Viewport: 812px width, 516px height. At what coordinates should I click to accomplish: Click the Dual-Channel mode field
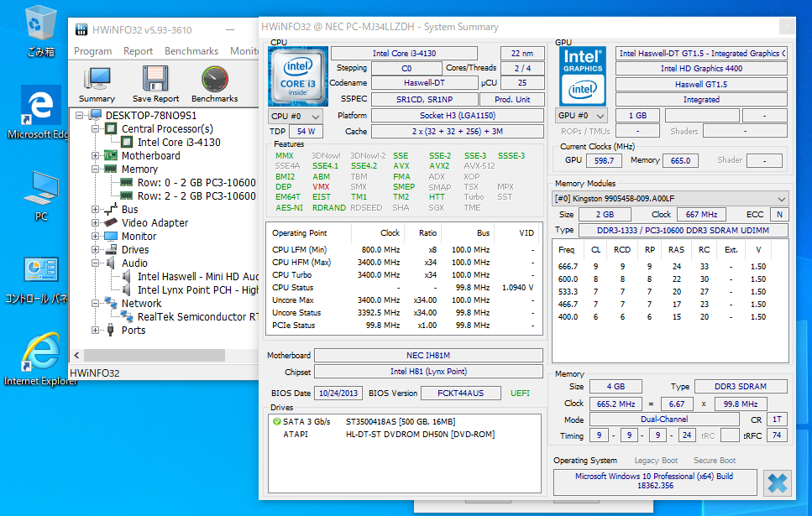tap(664, 420)
